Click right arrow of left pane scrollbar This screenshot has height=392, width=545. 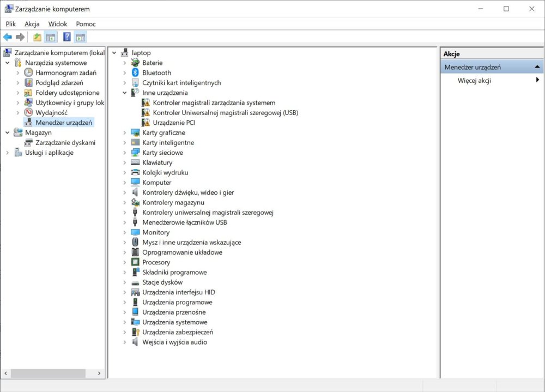(x=99, y=373)
